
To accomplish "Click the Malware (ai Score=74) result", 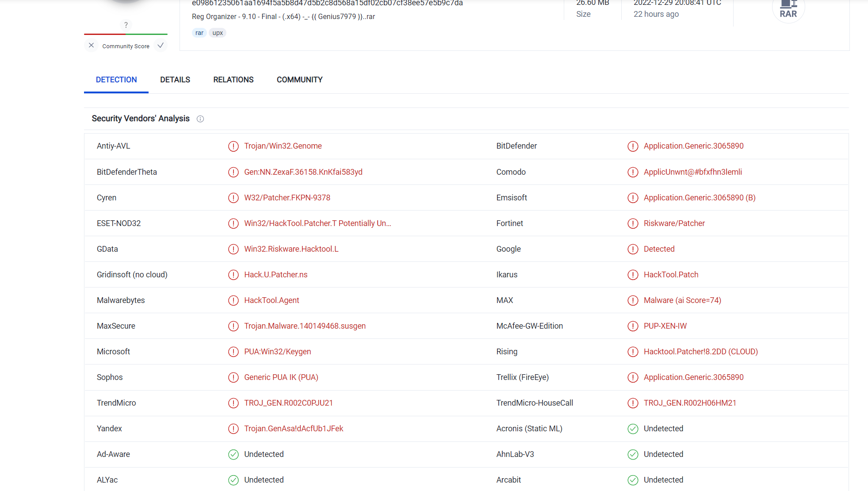I will coord(682,300).
